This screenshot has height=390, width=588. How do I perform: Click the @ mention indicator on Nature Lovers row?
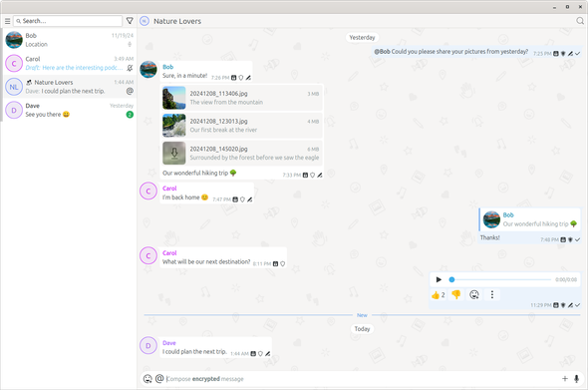(130, 91)
